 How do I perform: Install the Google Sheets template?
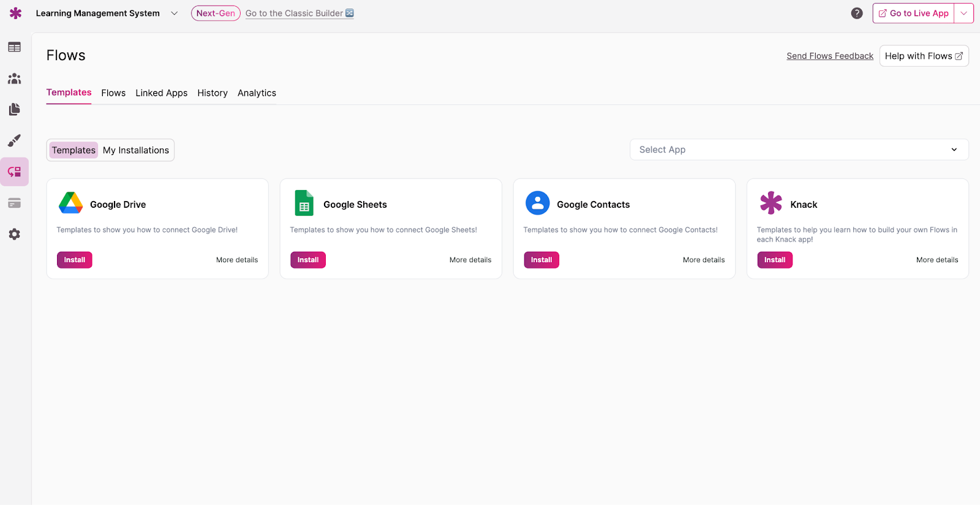pos(308,260)
